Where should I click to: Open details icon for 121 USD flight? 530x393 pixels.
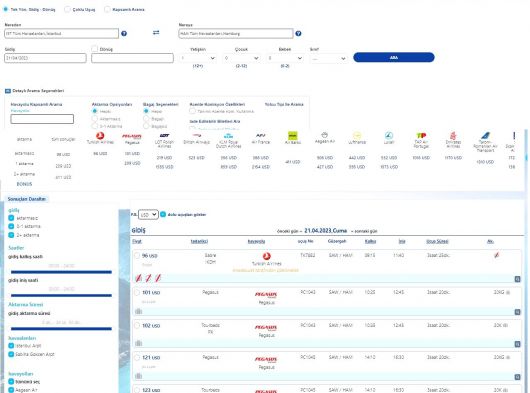[517, 376]
